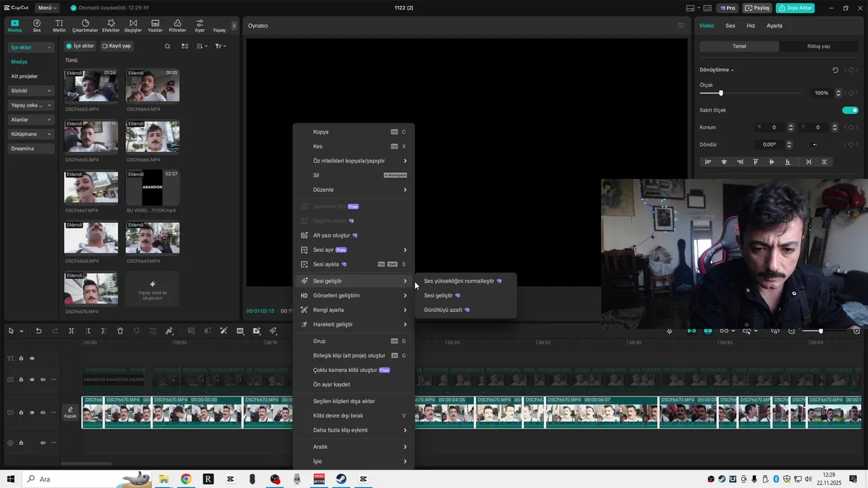Open the Yazılar captions tab
Screen dimensions: 868x488
155,26
